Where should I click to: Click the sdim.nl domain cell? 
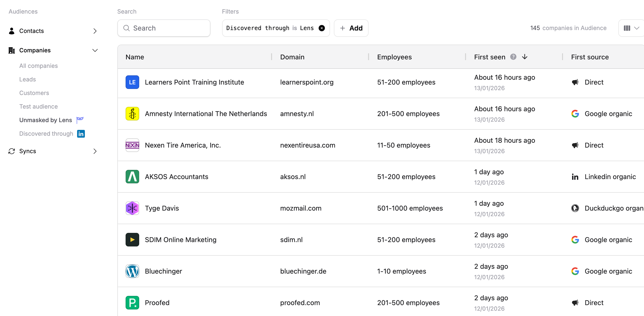pyautogui.click(x=291, y=240)
